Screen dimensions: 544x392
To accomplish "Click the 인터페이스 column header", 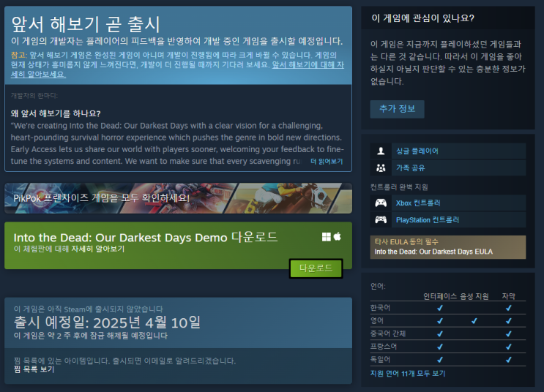I will pyautogui.click(x=440, y=296).
